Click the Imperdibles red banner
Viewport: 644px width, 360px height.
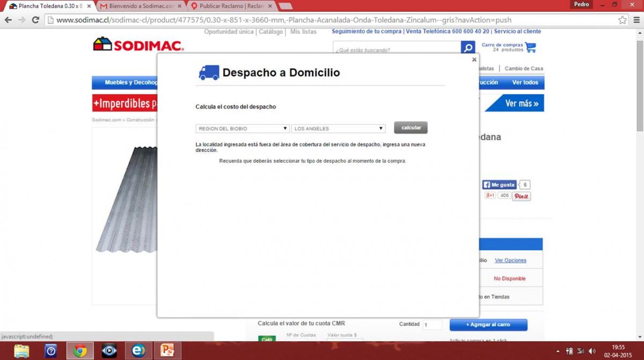tap(125, 103)
